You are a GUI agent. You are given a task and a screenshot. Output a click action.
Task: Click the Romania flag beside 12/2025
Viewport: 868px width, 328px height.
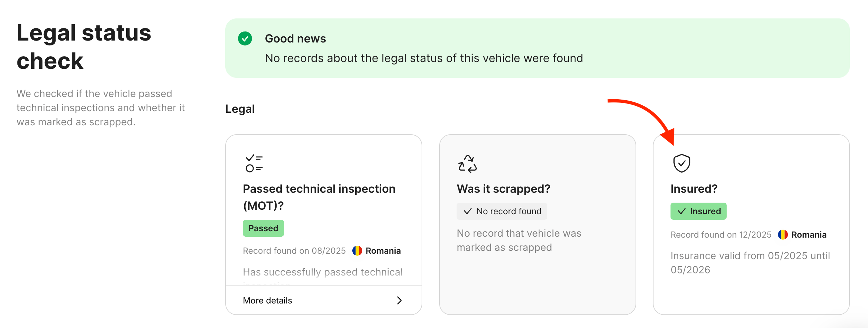point(783,234)
